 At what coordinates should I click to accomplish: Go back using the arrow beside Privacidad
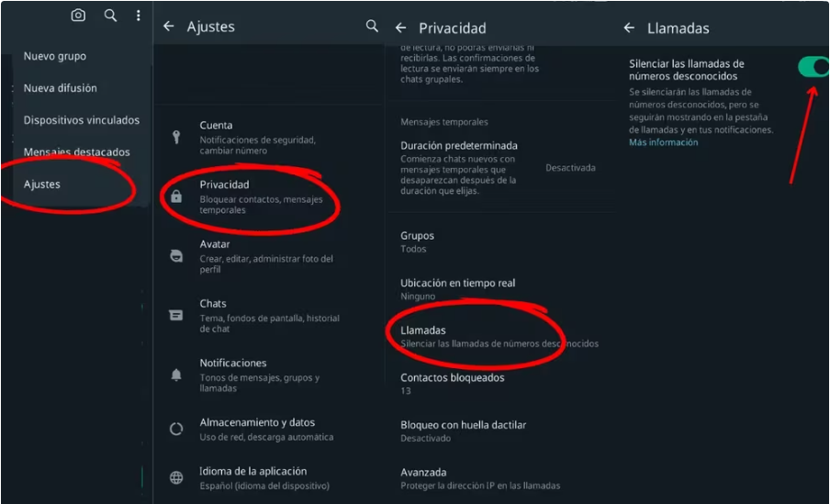tap(400, 28)
